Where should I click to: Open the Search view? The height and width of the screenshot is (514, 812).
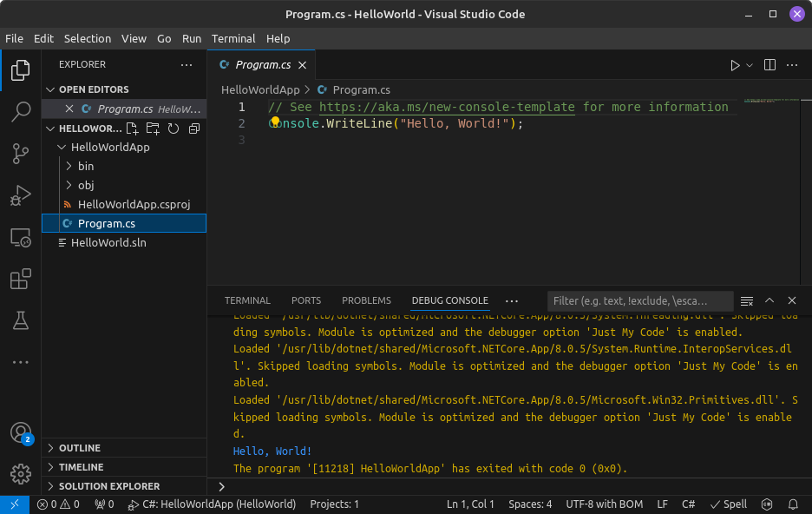(x=20, y=111)
